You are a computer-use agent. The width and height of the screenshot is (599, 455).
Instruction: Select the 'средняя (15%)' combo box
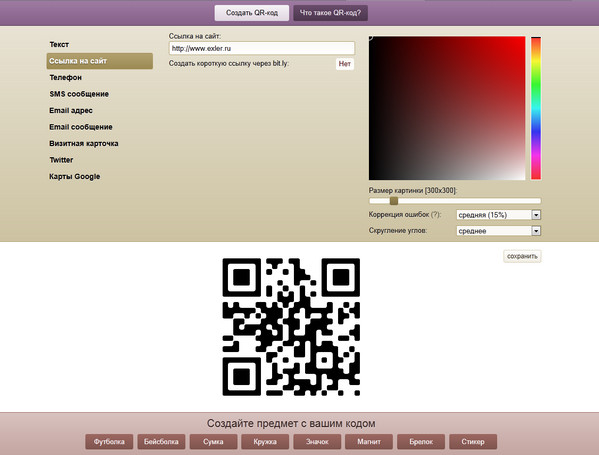pos(499,215)
